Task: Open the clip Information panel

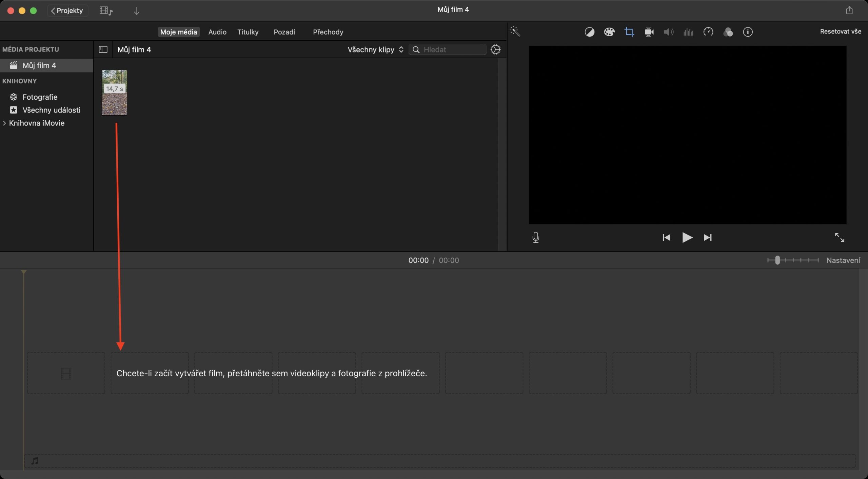Action: [748, 32]
